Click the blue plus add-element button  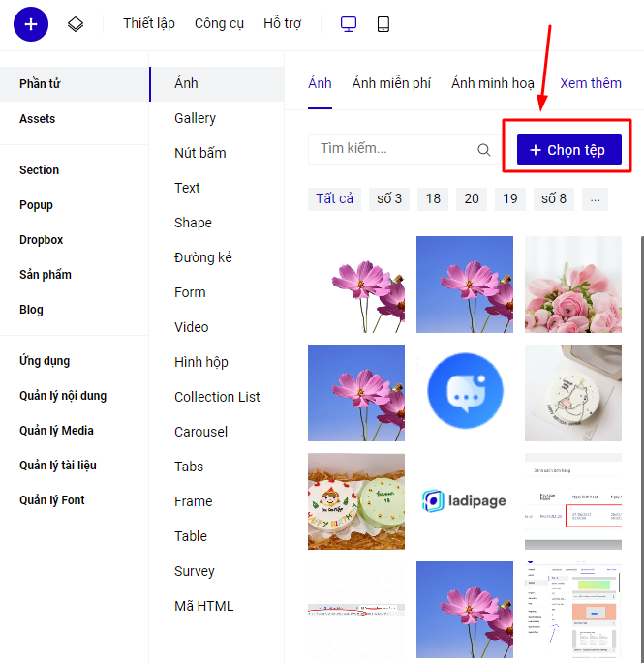(x=31, y=24)
